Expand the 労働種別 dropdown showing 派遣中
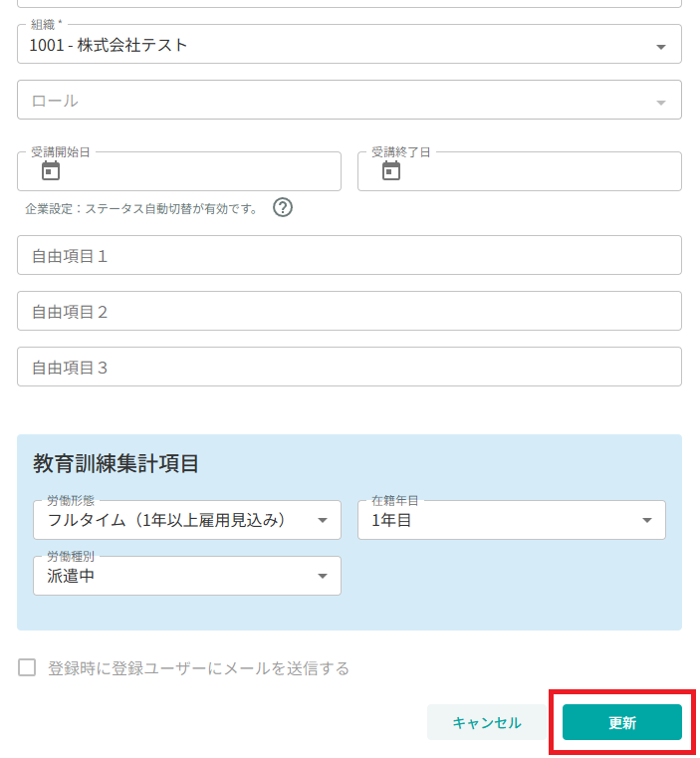The width and height of the screenshot is (700, 758). click(187, 576)
